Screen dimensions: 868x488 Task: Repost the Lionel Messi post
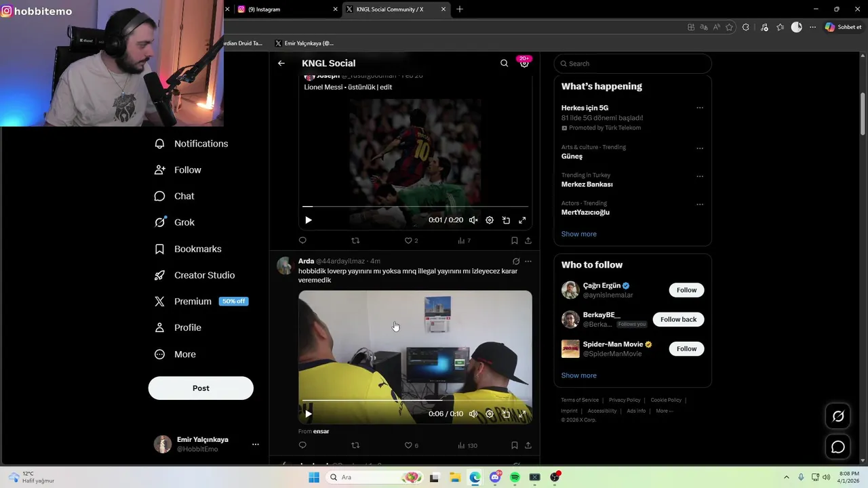coord(355,241)
